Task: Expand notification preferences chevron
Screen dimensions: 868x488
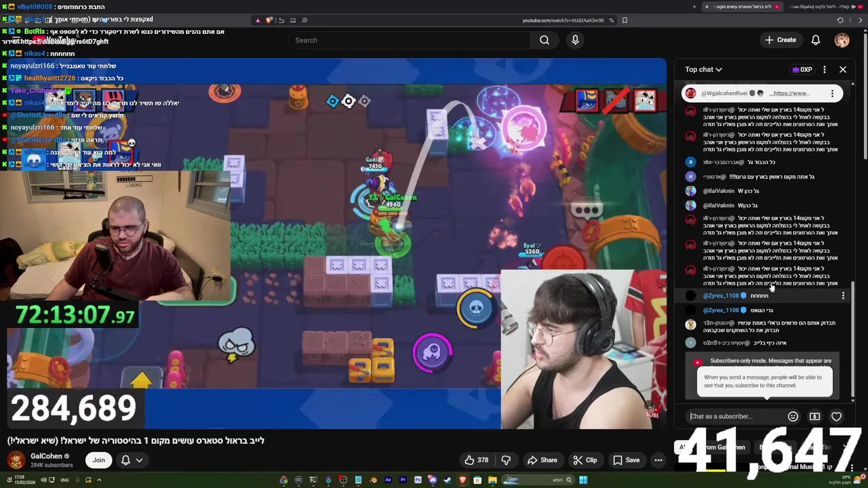Action: (139, 460)
